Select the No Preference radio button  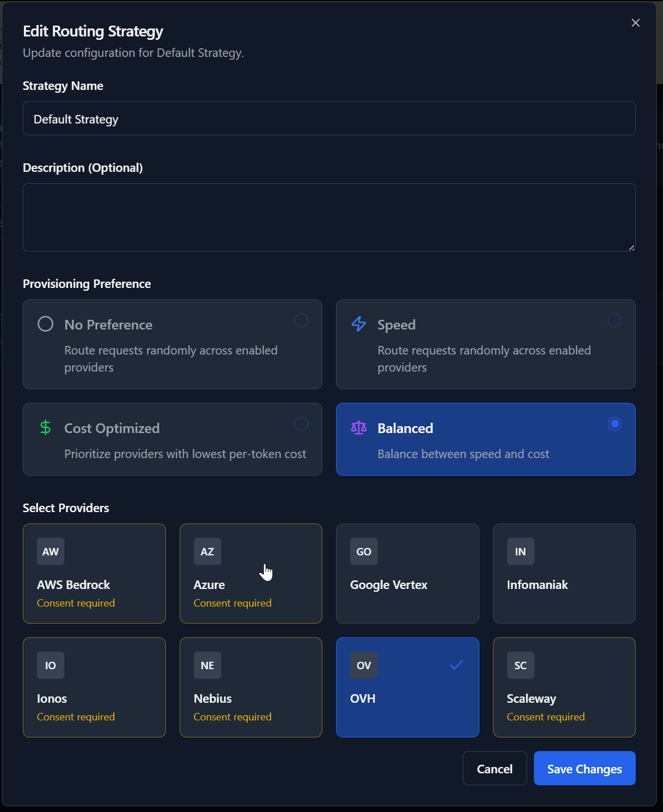coord(301,320)
